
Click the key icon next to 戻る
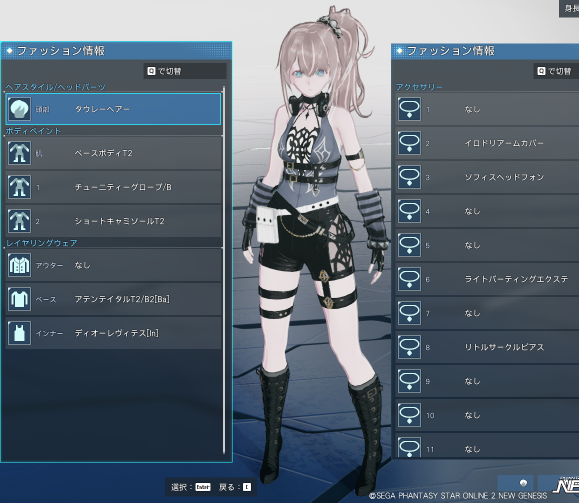tap(247, 487)
